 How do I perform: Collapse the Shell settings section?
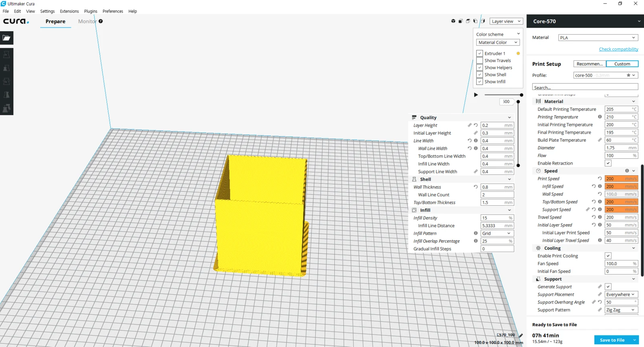pyautogui.click(x=510, y=179)
